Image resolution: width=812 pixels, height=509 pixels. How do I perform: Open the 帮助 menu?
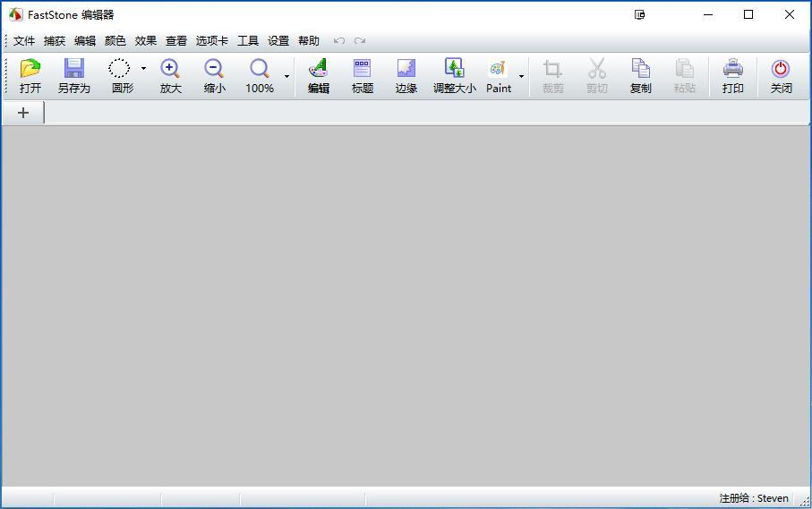point(309,41)
